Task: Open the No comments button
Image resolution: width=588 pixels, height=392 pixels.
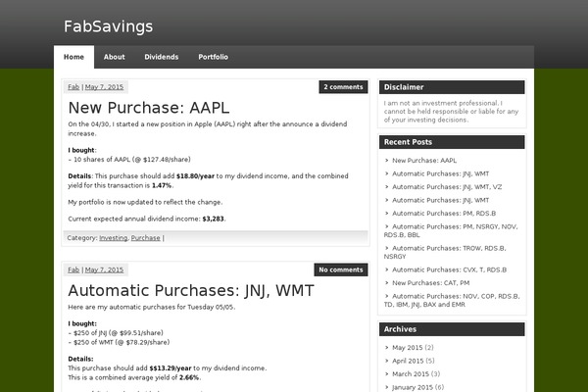Action: (341, 269)
